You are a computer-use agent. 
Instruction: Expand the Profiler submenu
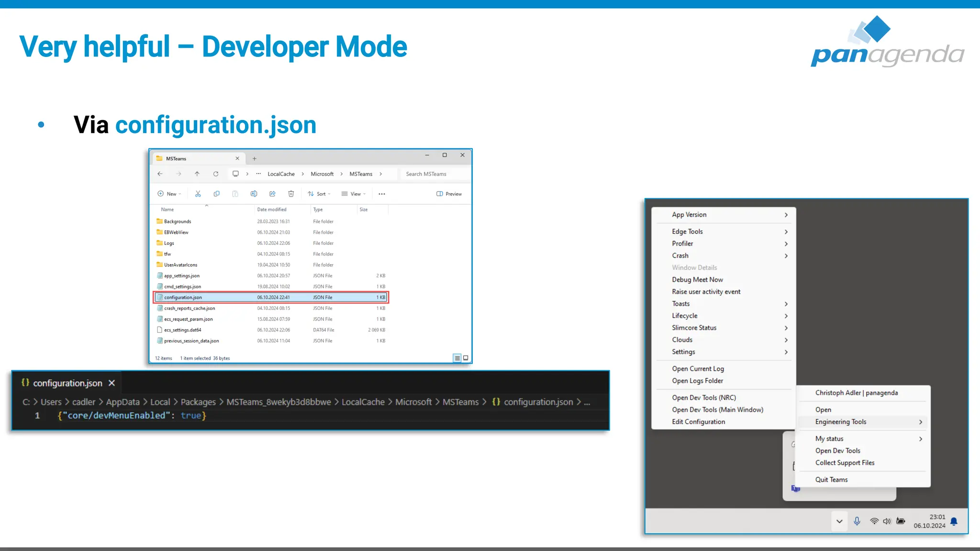pos(724,243)
